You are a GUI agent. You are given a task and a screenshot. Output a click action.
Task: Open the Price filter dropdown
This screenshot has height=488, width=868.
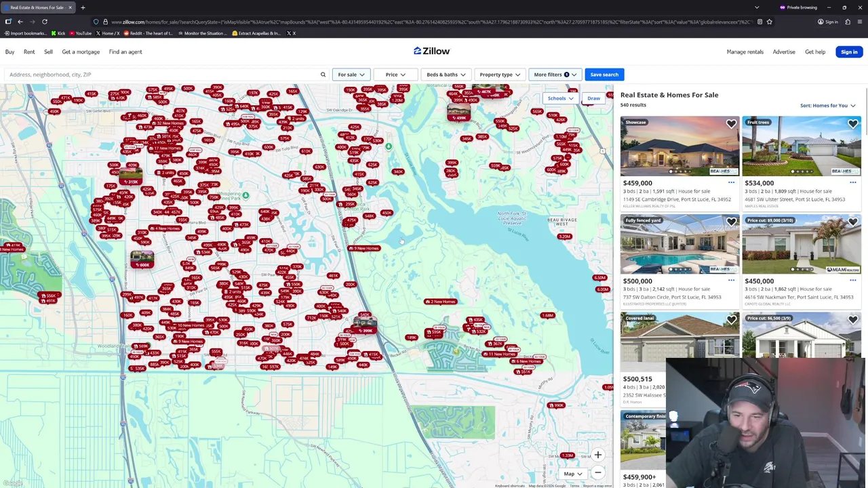[x=395, y=75]
